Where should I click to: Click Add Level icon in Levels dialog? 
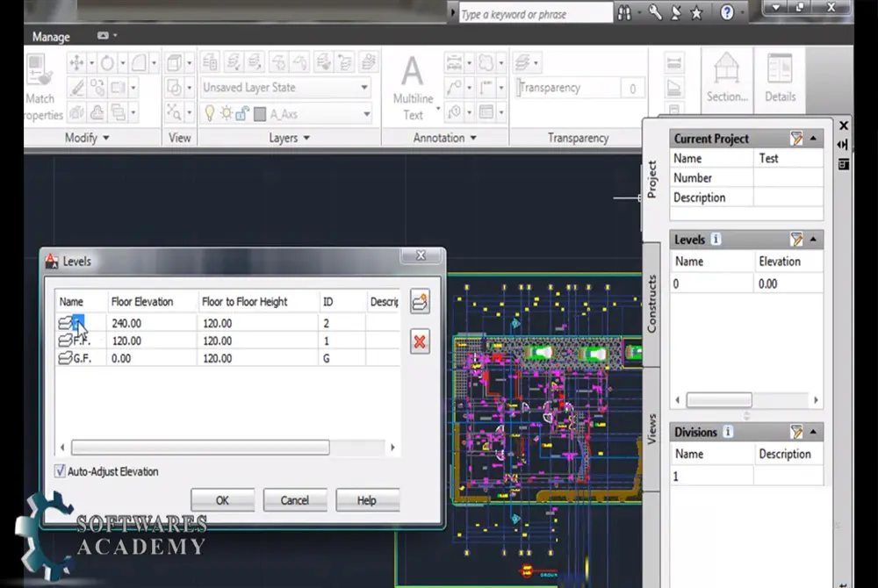coord(420,302)
